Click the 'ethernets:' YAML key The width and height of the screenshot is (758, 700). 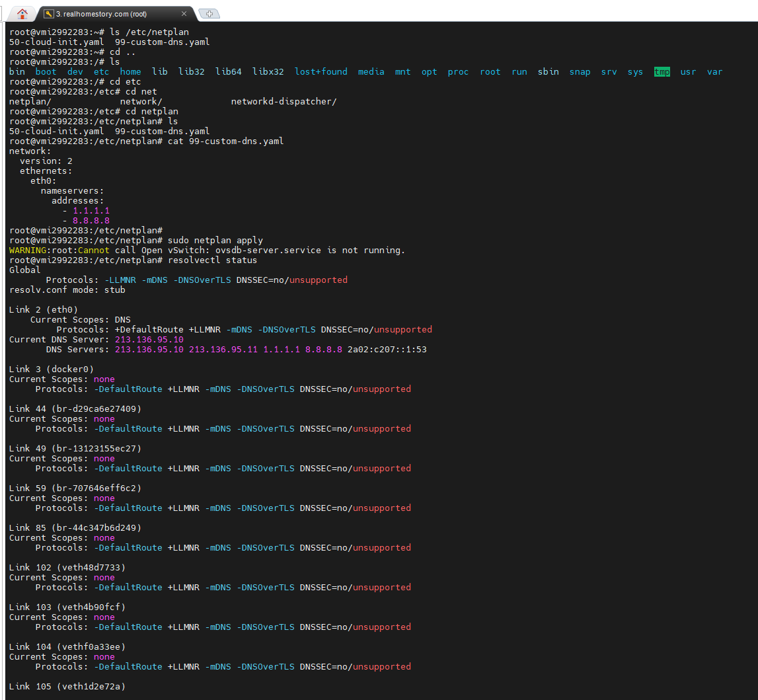pyautogui.click(x=46, y=171)
